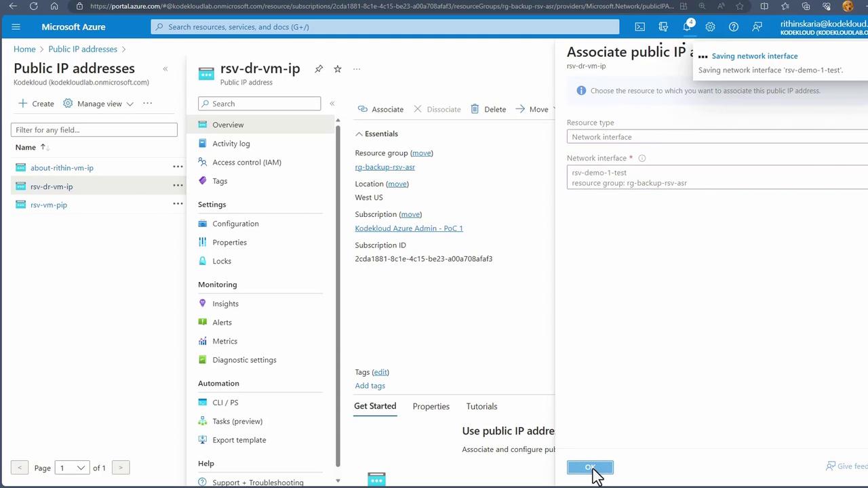Open the Network interface dropdown
The width and height of the screenshot is (868, 488).
click(x=717, y=178)
